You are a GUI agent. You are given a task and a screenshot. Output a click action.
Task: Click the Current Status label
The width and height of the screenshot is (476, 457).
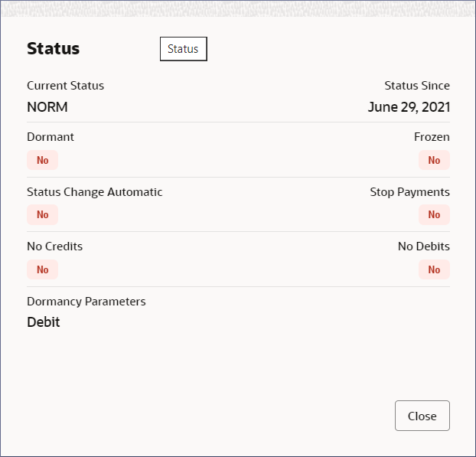click(x=65, y=86)
